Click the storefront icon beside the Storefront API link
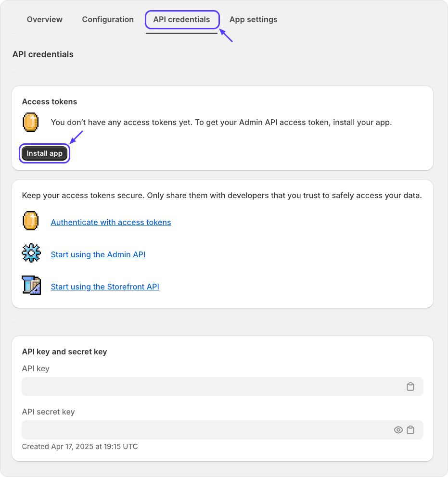 pos(31,285)
